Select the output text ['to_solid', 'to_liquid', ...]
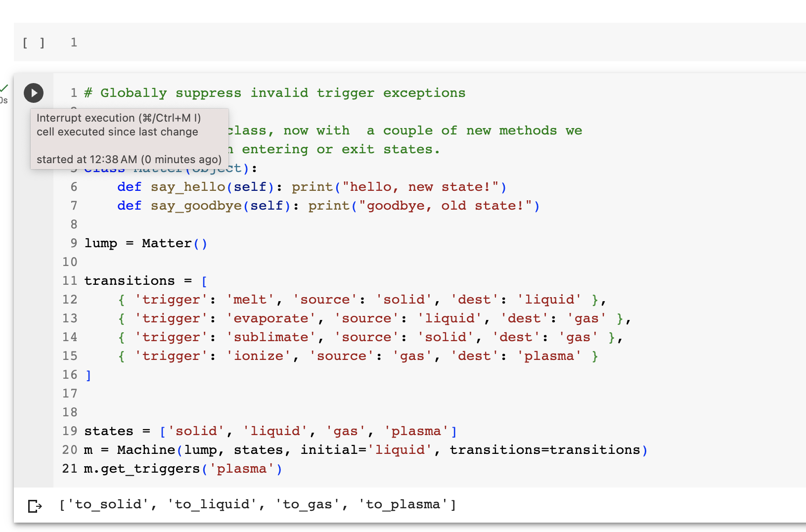Viewport: 806px width, 532px height. (x=257, y=504)
